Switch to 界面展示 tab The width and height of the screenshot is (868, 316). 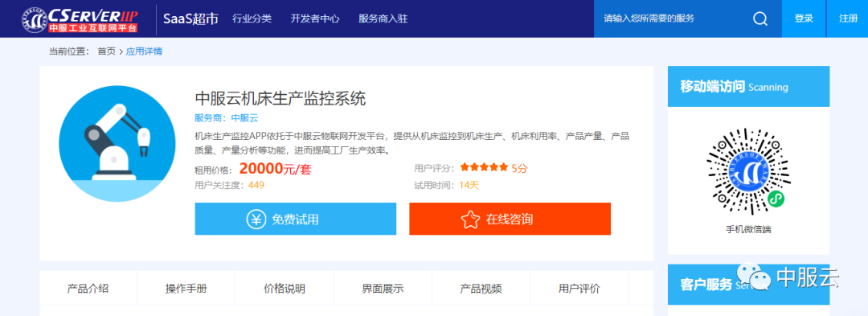point(383,289)
